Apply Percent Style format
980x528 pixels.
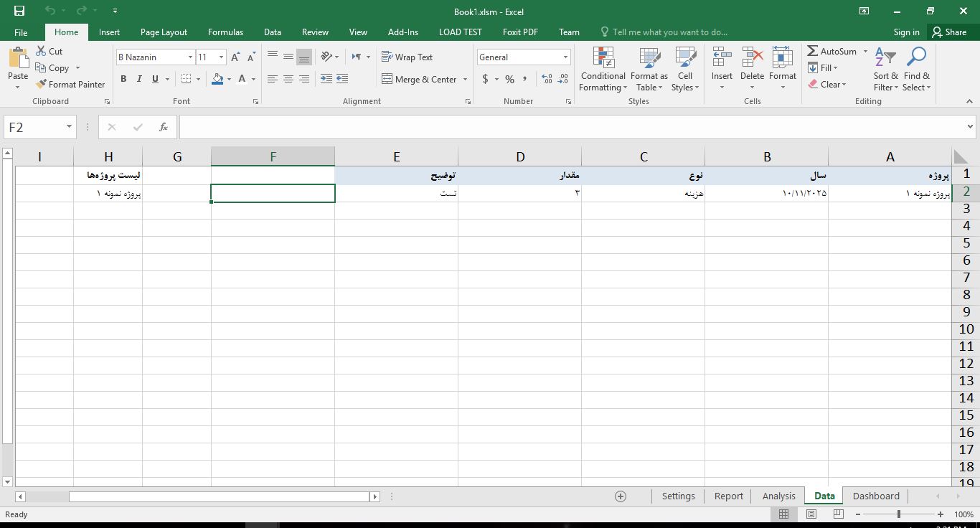[x=509, y=79]
